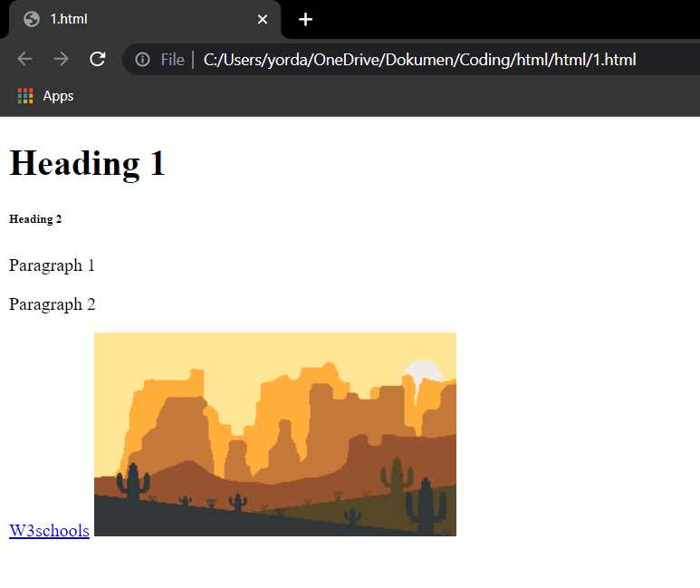
Task: Open the W3schools hyperlink
Action: (x=49, y=531)
